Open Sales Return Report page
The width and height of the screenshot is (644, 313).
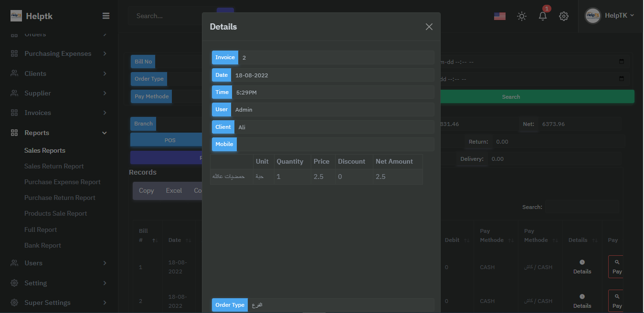[x=54, y=166]
